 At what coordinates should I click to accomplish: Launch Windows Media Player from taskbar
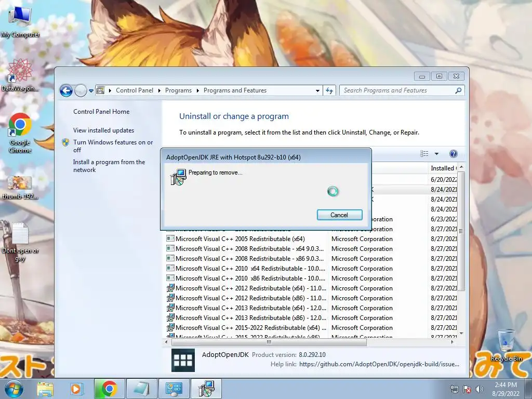coord(76,389)
